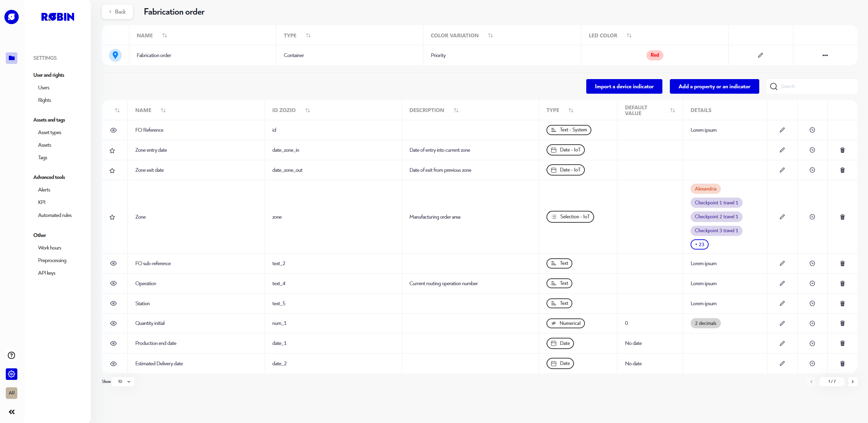Open Automated rules page
The width and height of the screenshot is (868, 423).
point(55,215)
